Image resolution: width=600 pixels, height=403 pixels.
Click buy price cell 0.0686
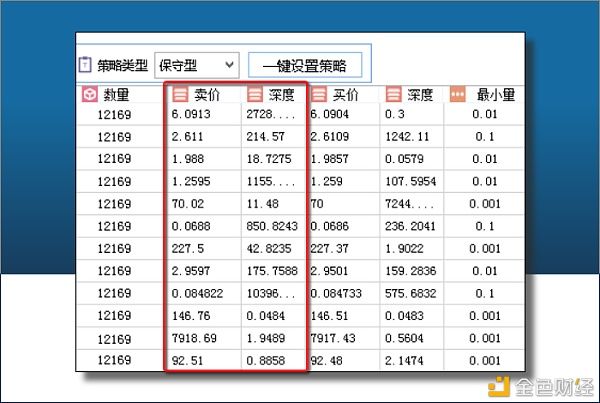(x=329, y=226)
